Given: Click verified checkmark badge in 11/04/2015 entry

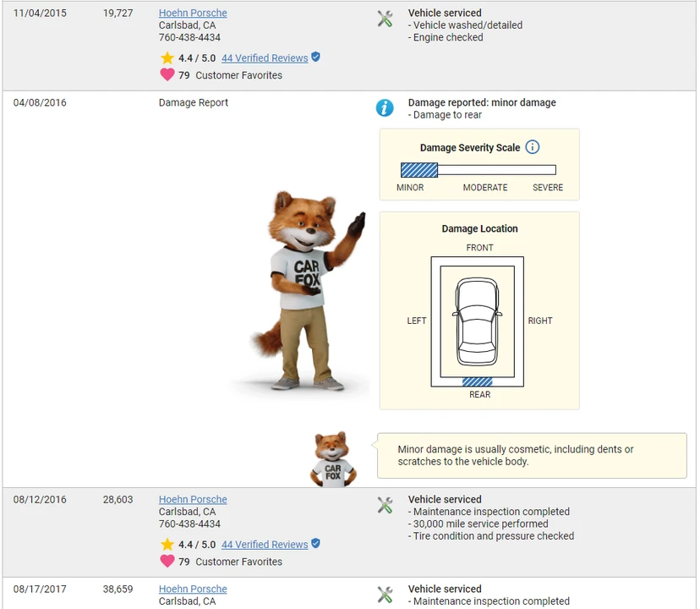Looking at the screenshot, I should click(x=315, y=58).
